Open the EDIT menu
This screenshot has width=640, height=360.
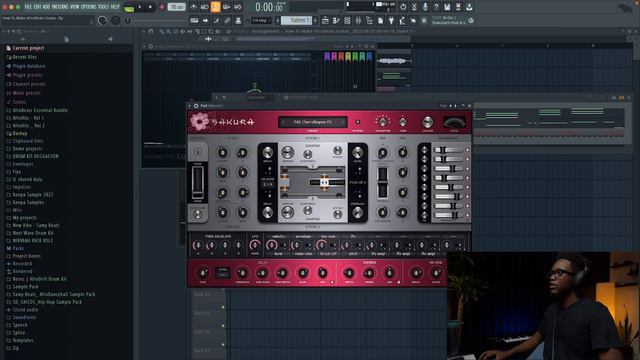38,7
